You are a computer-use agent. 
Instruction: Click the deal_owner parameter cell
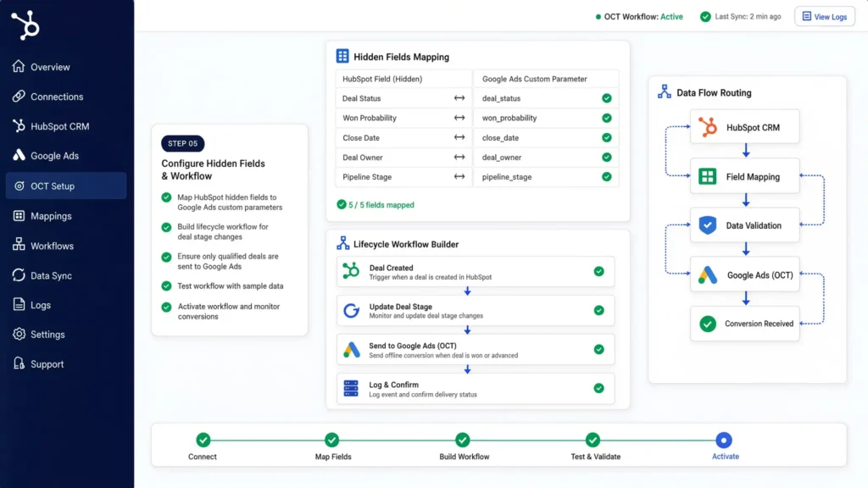pos(547,157)
